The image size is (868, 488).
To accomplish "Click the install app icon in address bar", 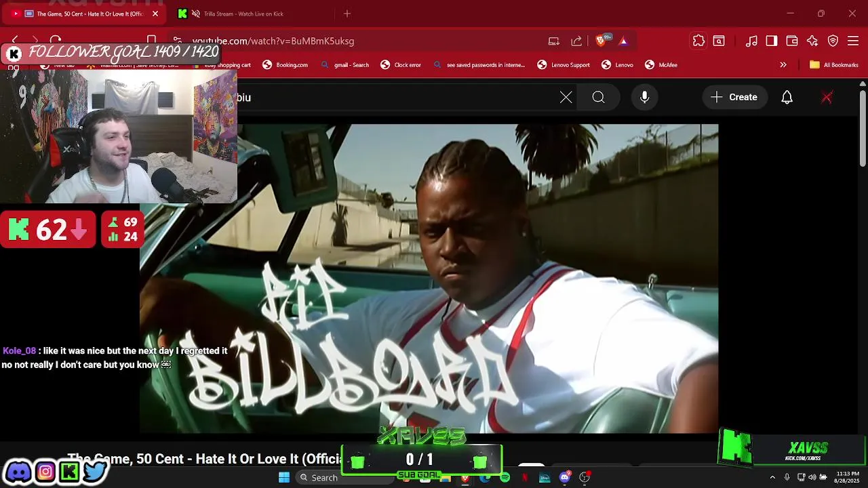I will 554,41.
